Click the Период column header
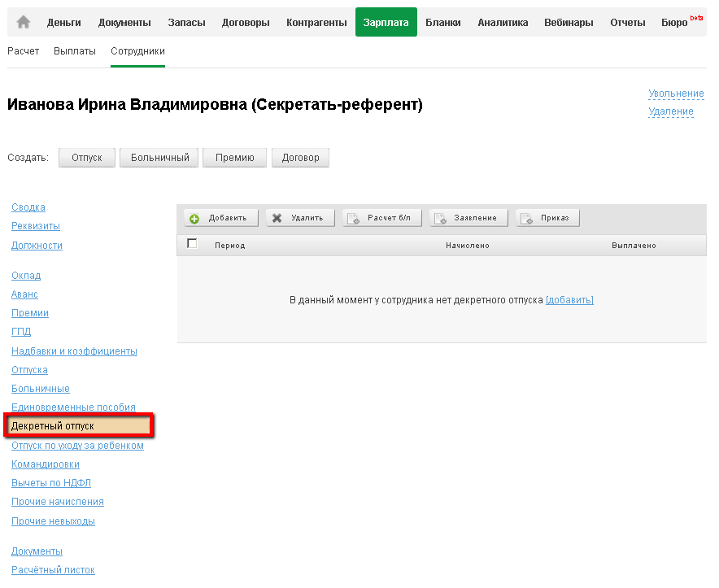This screenshot has width=719, height=588. (229, 246)
